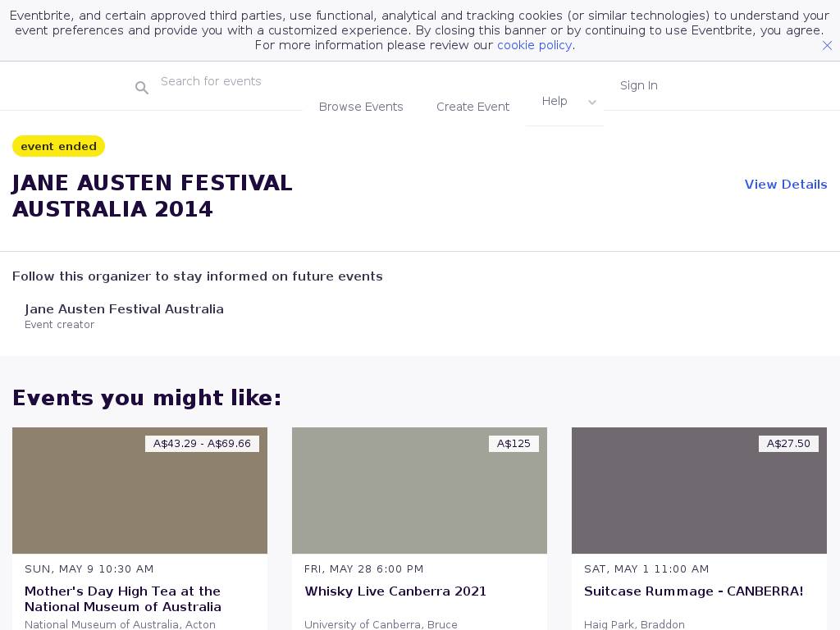Click the A$125 price tag
The width and height of the screenshot is (840, 630).
tap(514, 444)
